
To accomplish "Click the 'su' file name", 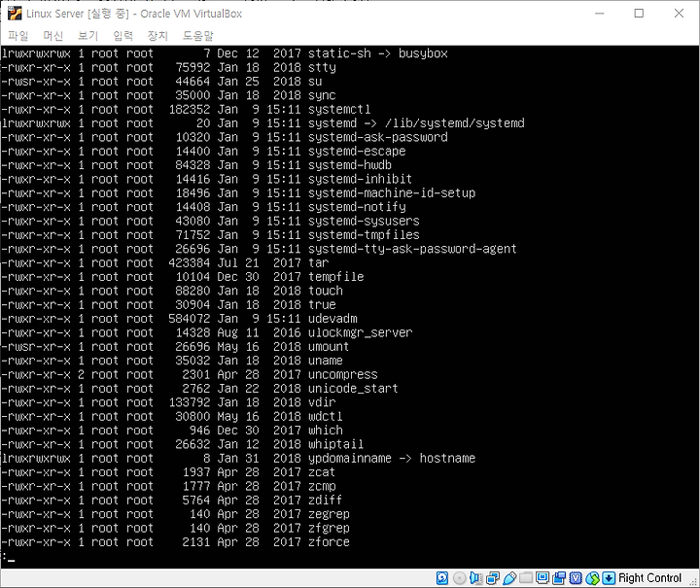I will [x=315, y=82].
